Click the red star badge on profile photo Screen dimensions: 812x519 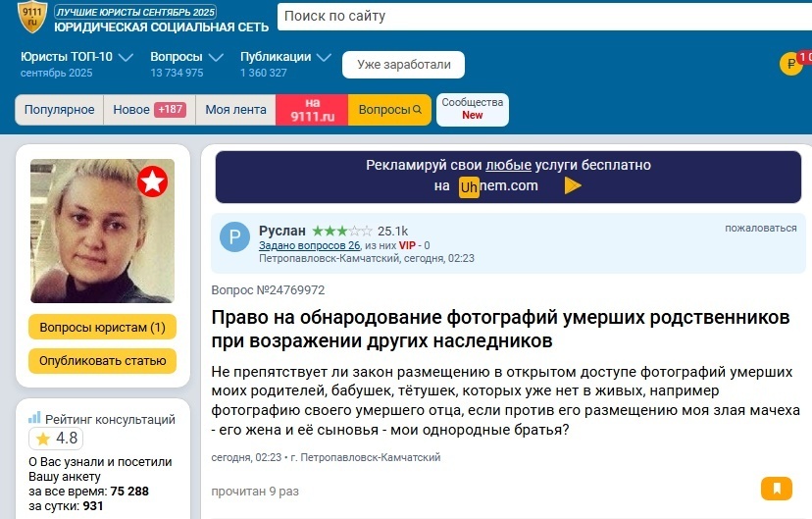[152, 182]
